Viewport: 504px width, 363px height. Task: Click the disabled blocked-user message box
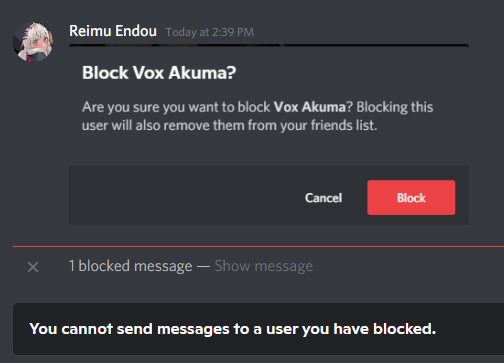[x=258, y=329]
